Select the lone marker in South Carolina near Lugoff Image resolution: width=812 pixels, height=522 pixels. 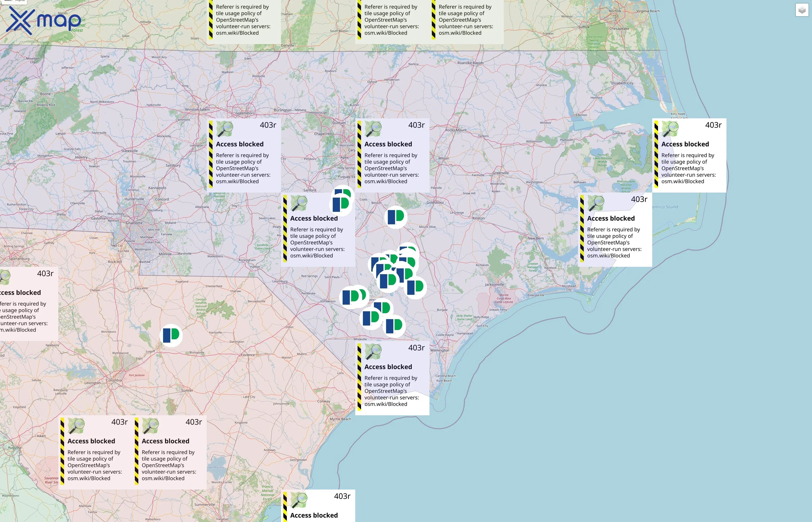171,335
